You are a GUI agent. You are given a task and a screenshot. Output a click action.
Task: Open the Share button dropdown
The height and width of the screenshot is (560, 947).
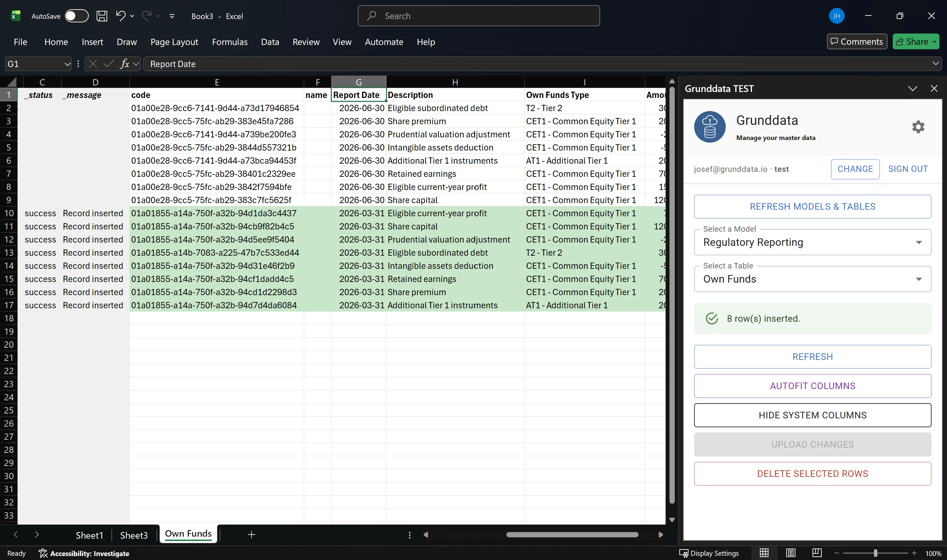pos(935,41)
